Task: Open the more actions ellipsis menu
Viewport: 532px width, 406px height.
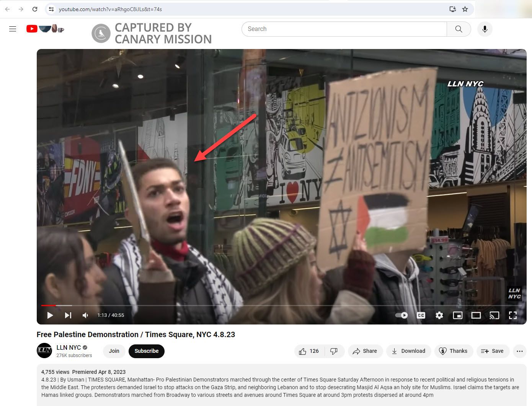Action: pos(519,351)
